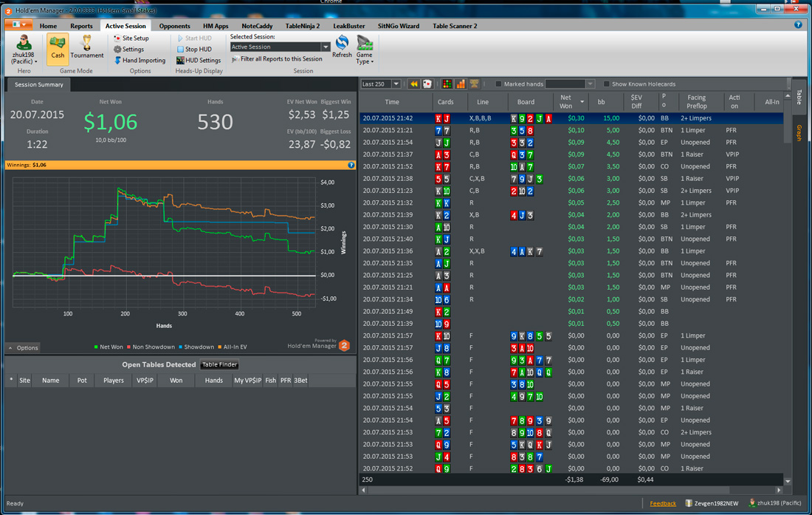Toggle the Showdown legend series
Screen dimensions: 812x515
click(196, 347)
